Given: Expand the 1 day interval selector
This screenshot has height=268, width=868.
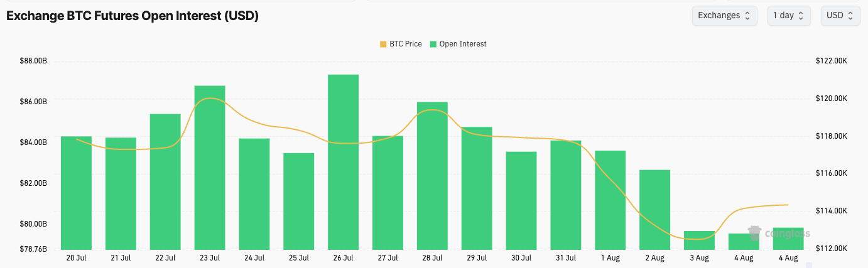Looking at the screenshot, I should click(x=788, y=16).
